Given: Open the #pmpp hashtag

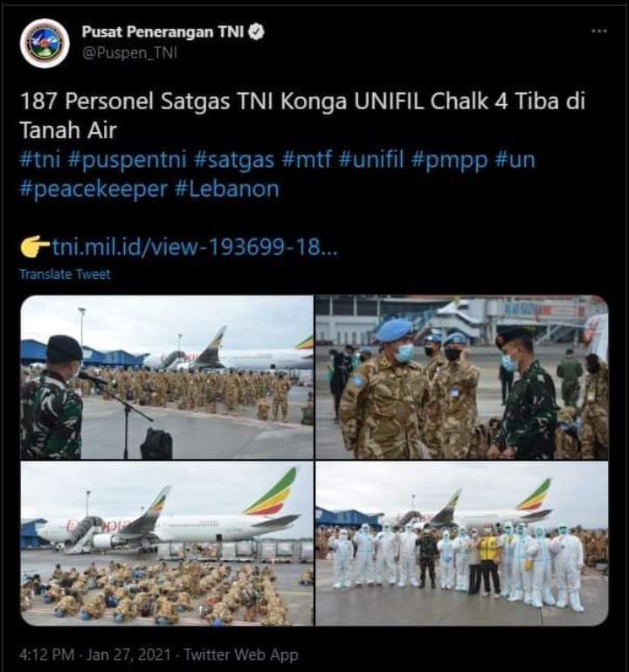Looking at the screenshot, I should (x=449, y=159).
